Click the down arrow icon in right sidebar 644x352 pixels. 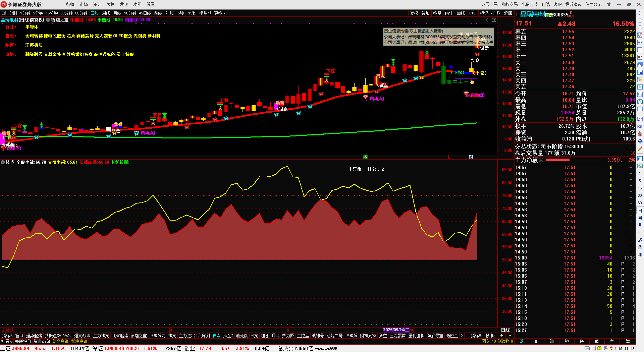[x=640, y=28]
